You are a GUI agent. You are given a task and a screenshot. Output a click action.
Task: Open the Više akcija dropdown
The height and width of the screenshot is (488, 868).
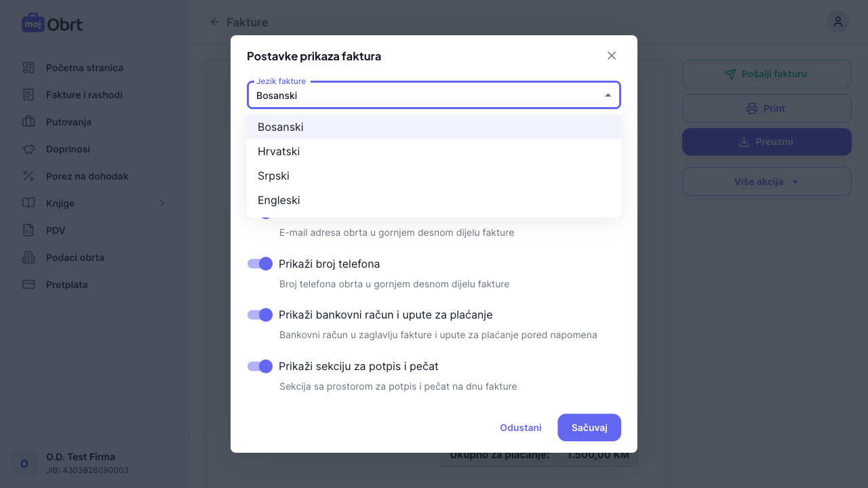766,182
